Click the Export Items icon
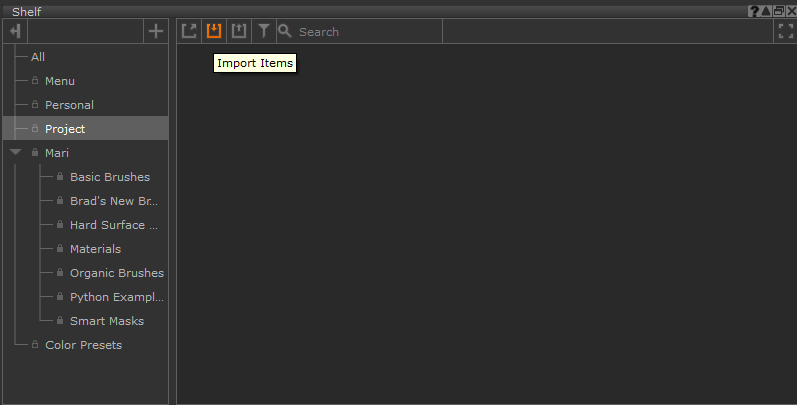797x405 pixels. (x=238, y=31)
